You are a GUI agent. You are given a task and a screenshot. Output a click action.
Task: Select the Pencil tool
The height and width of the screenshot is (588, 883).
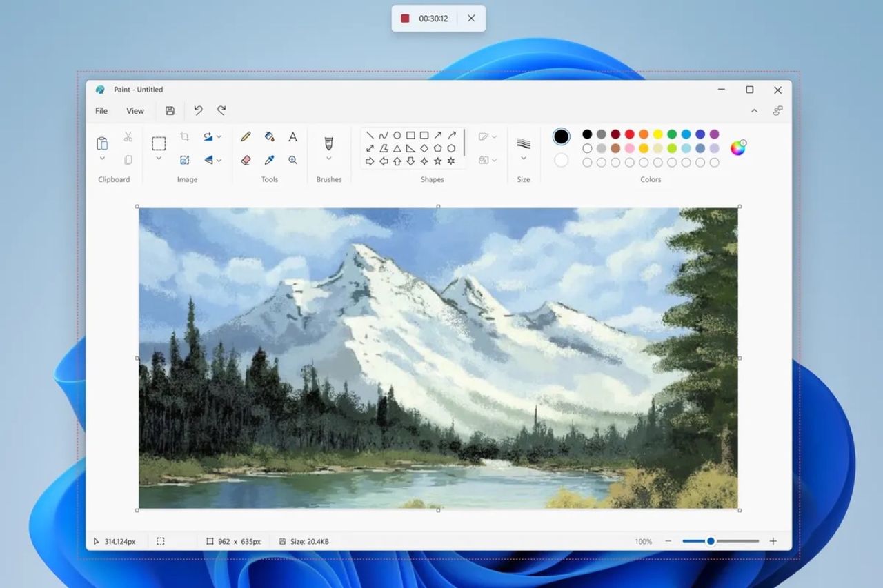(x=246, y=136)
